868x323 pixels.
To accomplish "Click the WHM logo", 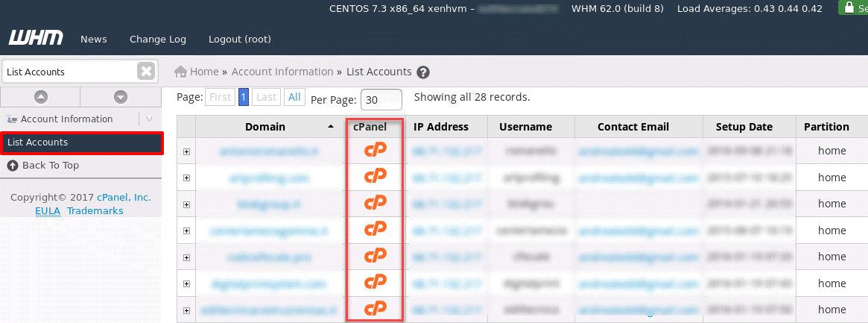I will (36, 38).
